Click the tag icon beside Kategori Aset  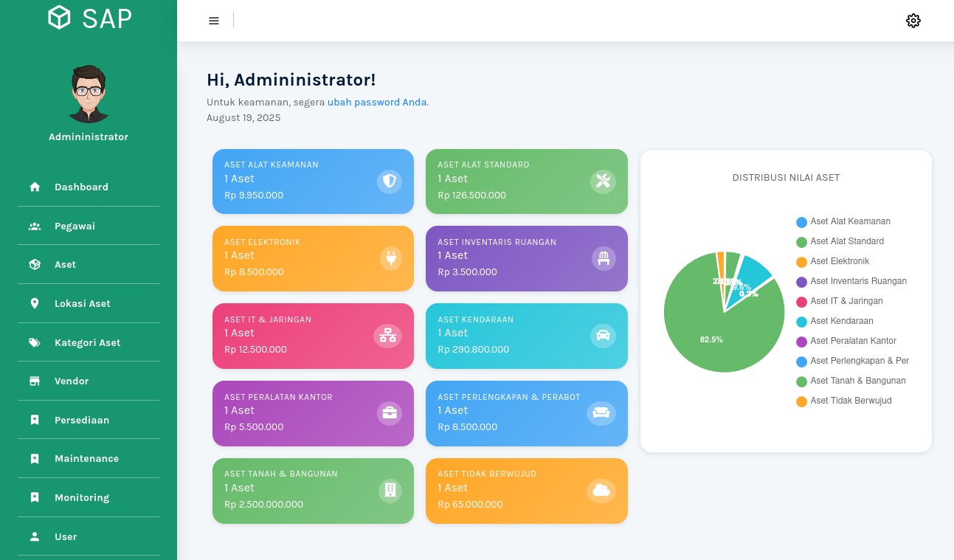34,342
